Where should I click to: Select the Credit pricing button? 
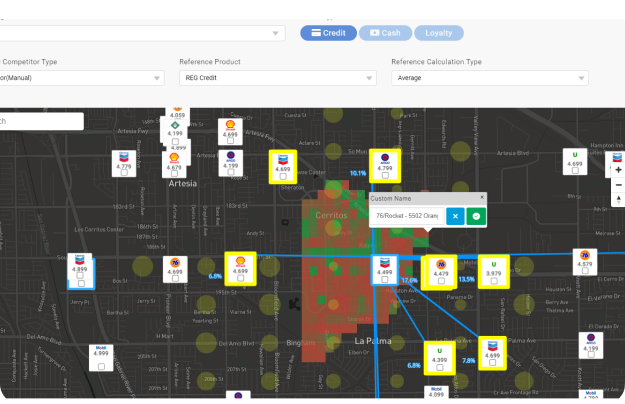tap(329, 33)
